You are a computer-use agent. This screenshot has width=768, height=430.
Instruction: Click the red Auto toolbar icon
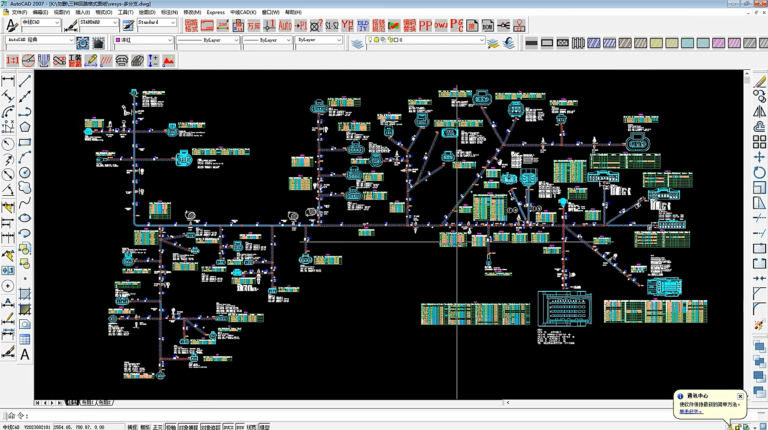(x=285, y=25)
